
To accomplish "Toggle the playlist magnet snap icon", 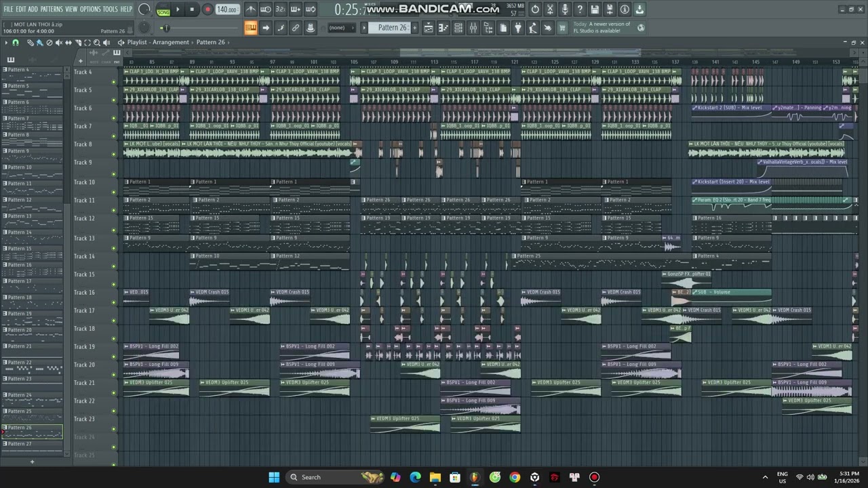I will point(16,42).
